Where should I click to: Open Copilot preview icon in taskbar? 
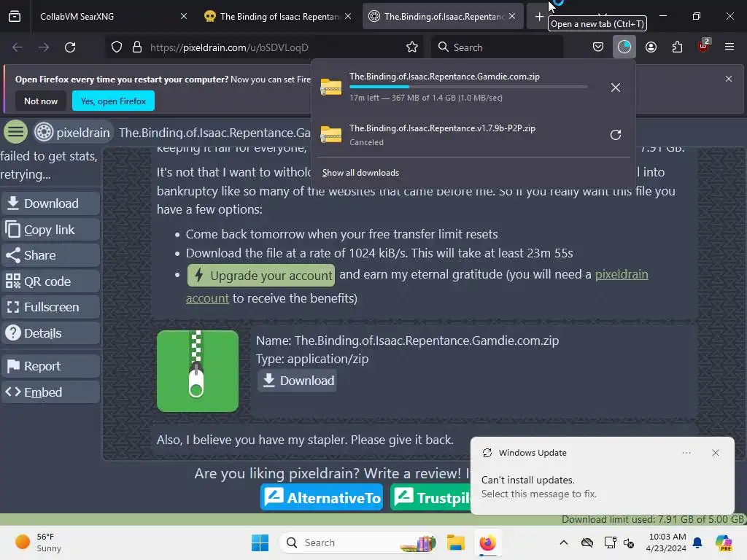point(724,542)
